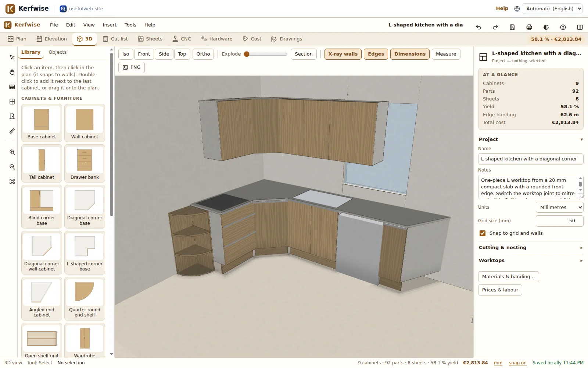Viewport: 588px width, 368px height.
Task: Click the door tool icon in left toolbar
Action: click(12, 116)
